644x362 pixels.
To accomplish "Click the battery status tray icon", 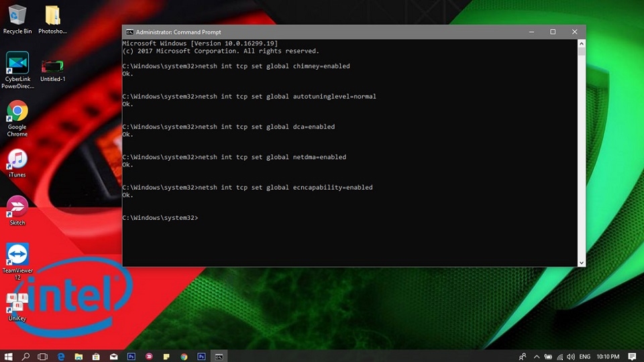I will pyautogui.click(x=548, y=356).
